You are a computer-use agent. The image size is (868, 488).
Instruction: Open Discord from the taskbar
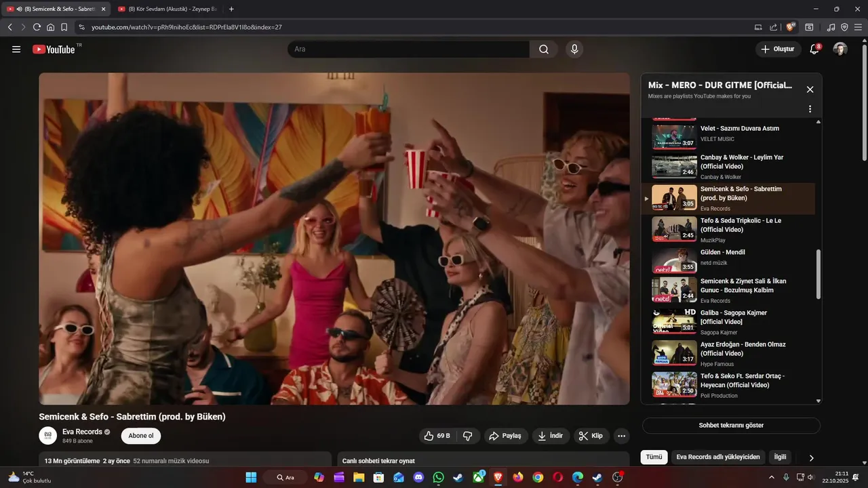[418, 477]
